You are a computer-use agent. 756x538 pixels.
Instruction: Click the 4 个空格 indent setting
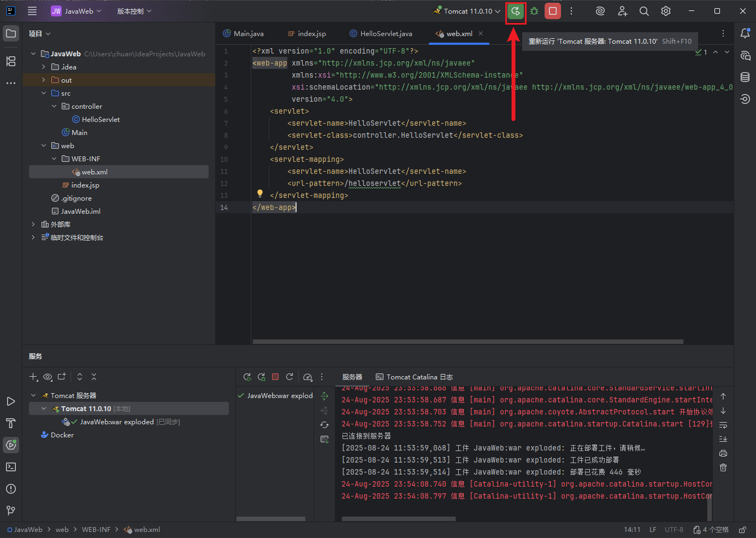711,530
